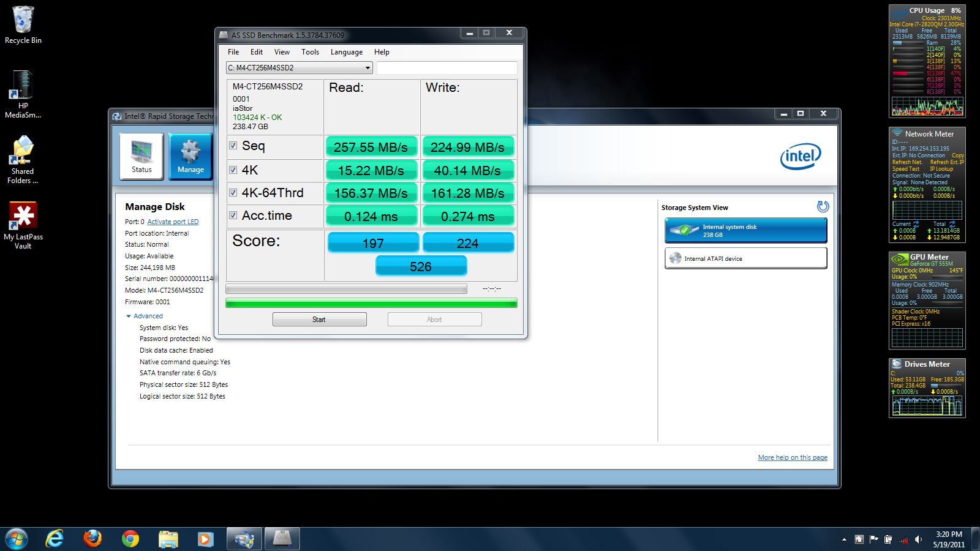
Task: Click the Windows Start orb
Action: [17, 539]
